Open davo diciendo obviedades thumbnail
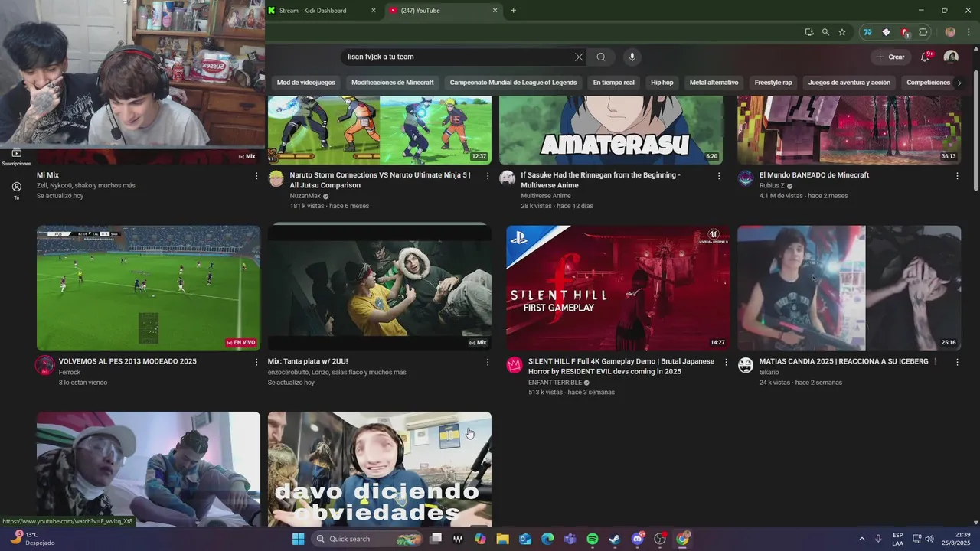The width and height of the screenshot is (980, 551). pos(380,468)
